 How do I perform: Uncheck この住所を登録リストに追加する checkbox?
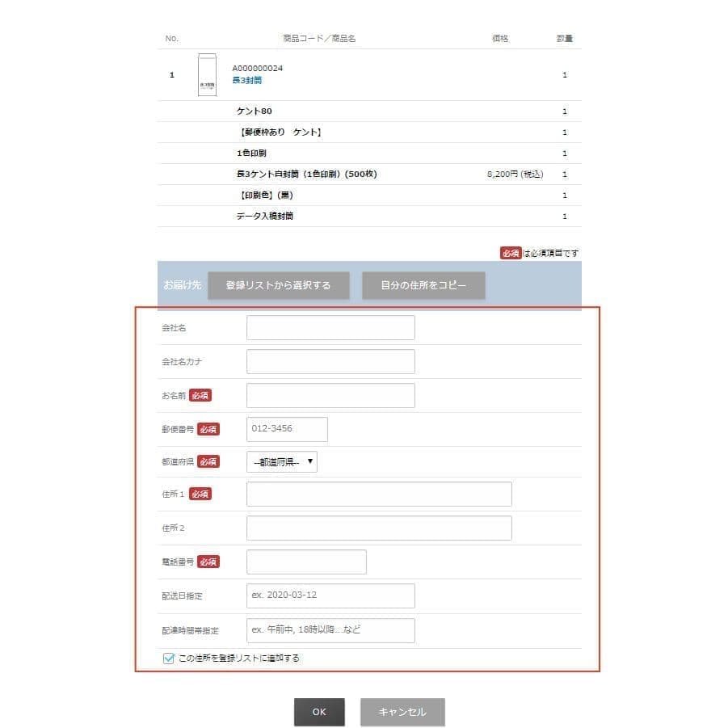[169, 659]
